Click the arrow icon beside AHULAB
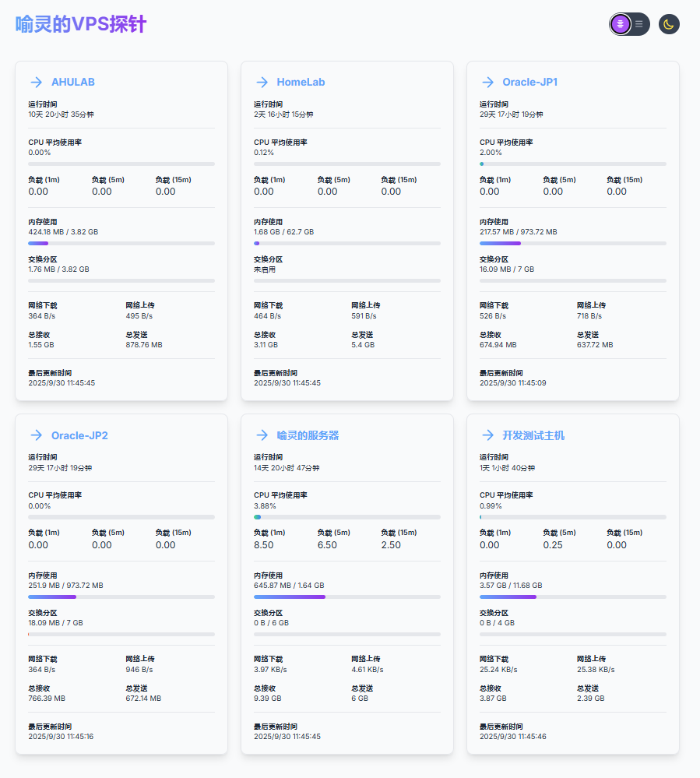This screenshot has height=778, width=700. pos(37,82)
